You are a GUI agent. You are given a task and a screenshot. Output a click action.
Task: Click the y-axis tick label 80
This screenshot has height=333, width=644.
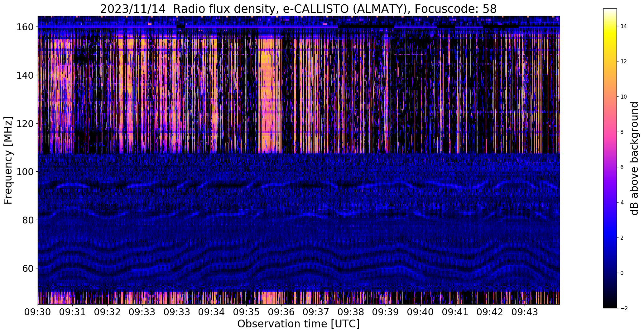(x=28, y=220)
